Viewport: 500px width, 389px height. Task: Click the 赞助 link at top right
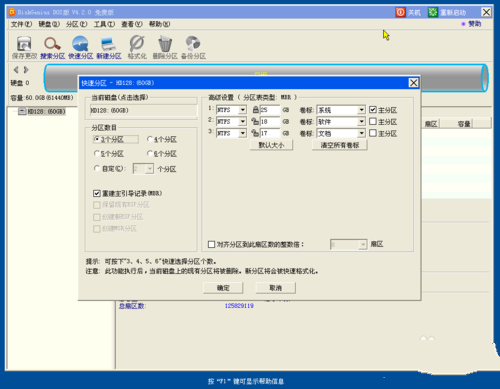pyautogui.click(x=475, y=24)
